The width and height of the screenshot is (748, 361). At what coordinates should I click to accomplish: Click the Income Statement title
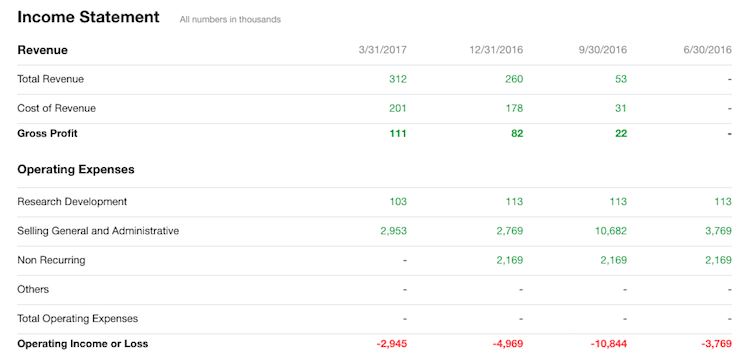coord(88,17)
